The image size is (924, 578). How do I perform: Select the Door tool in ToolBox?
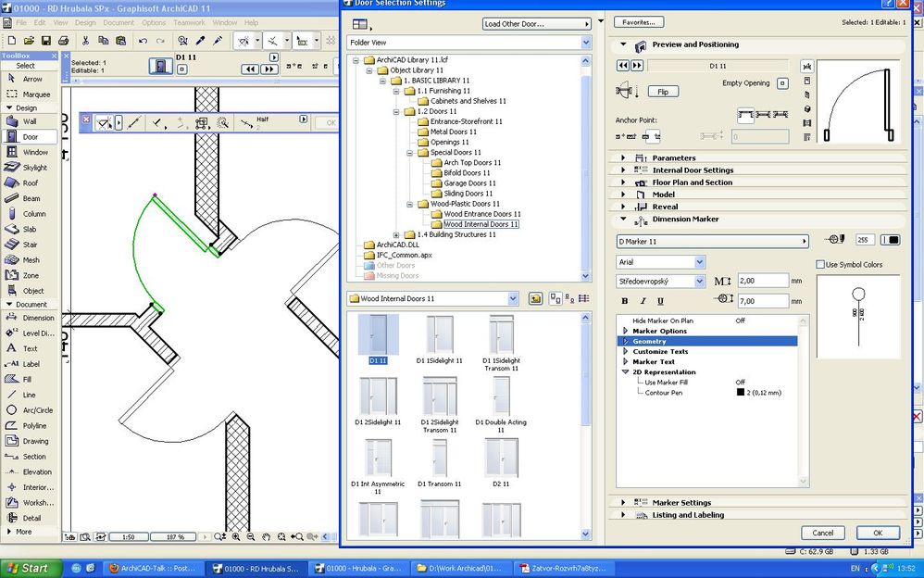point(29,137)
